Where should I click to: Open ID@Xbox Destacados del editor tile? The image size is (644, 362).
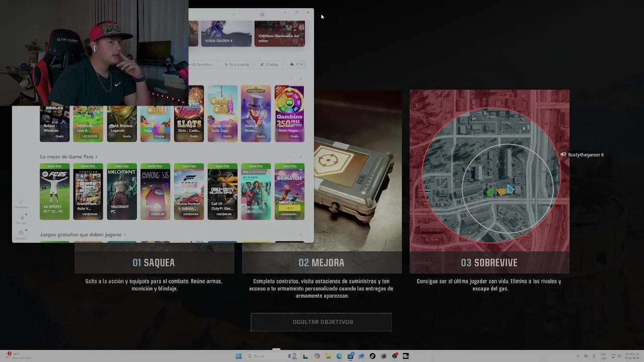pos(280,34)
